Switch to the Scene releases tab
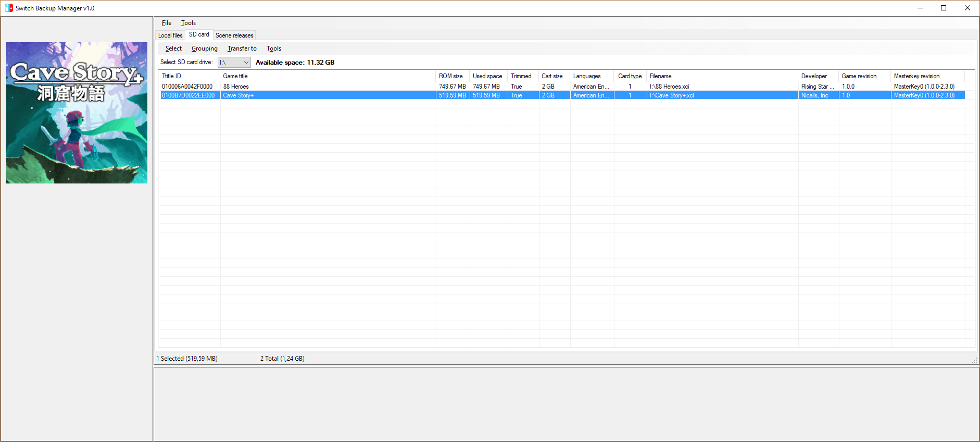The height and width of the screenshot is (442, 980). point(234,35)
